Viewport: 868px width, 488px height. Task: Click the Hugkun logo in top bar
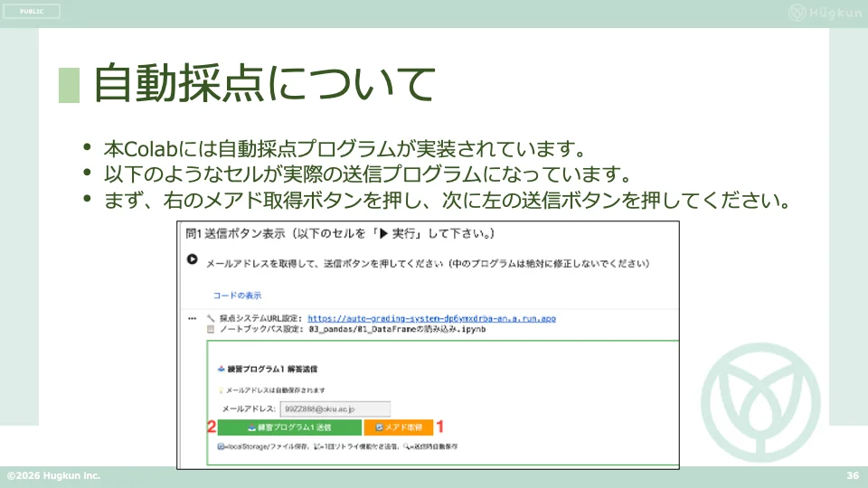tap(825, 12)
